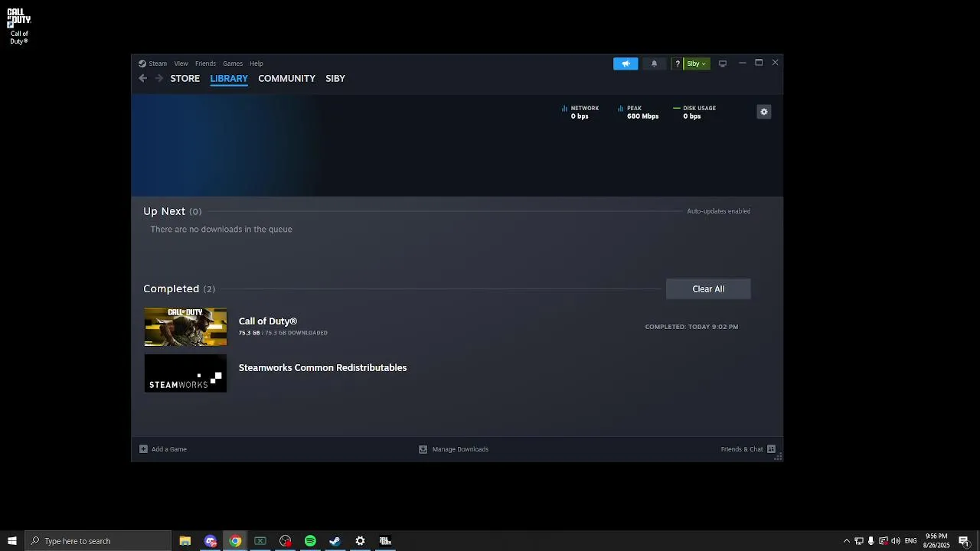Click the Auto-updates enabled text
Screen dimensions: 980x551
(718, 211)
